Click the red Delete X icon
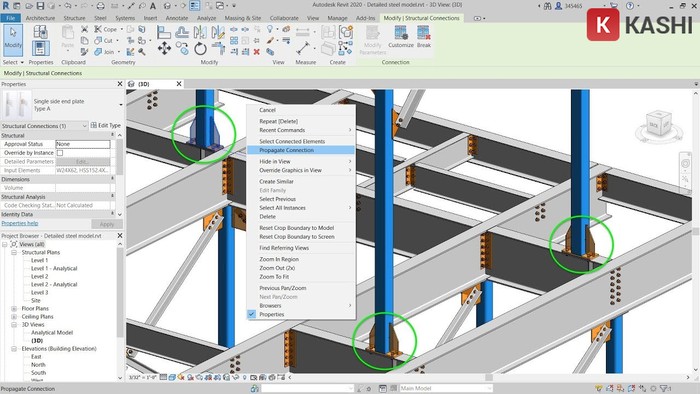This screenshot has width=700, height=394. 257,52
